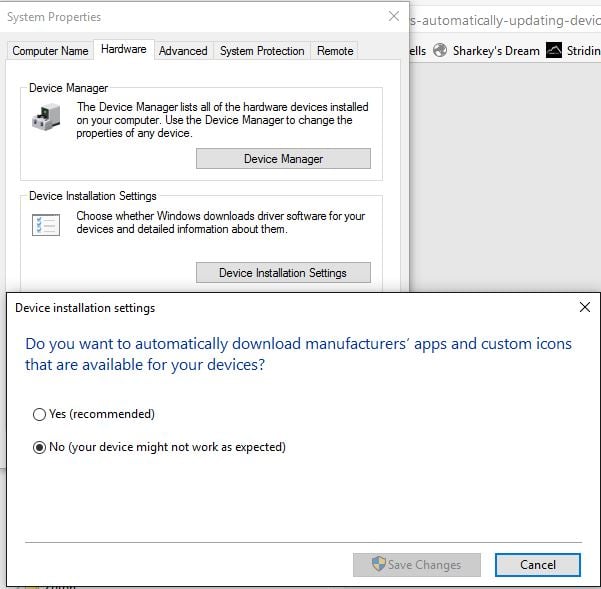Select the Yes (recommended) radio option
Image resolution: width=601 pixels, height=589 pixels.
pyautogui.click(x=40, y=414)
